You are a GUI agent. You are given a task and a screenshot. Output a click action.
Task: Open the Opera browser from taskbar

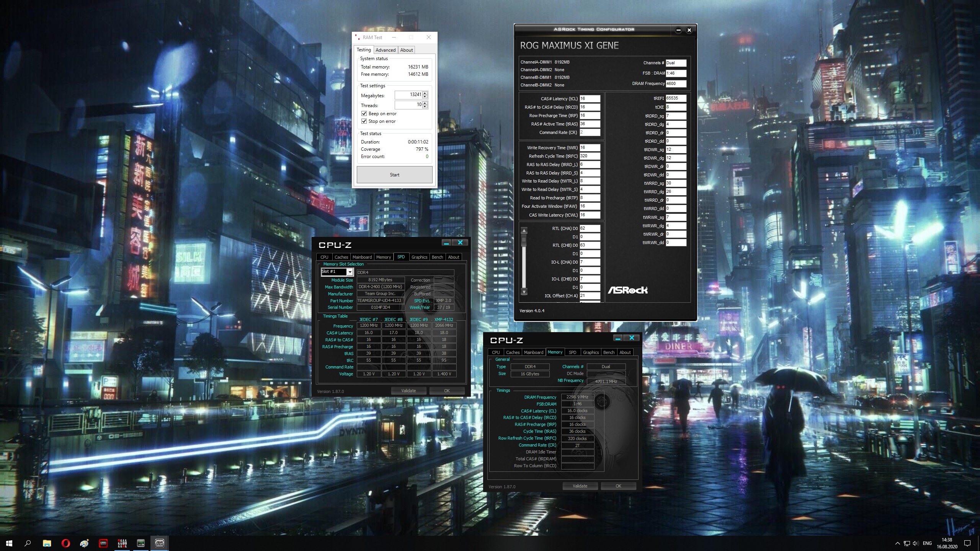coord(65,543)
